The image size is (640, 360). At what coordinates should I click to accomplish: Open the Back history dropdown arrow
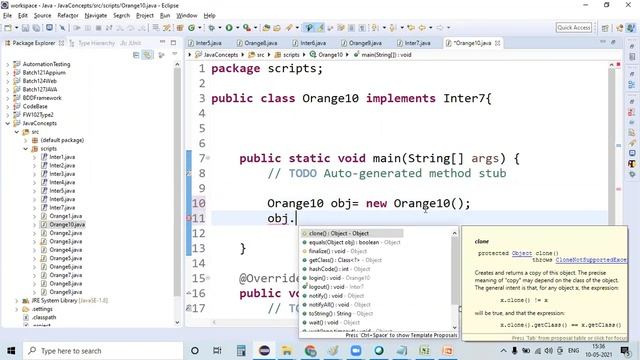pos(431,28)
